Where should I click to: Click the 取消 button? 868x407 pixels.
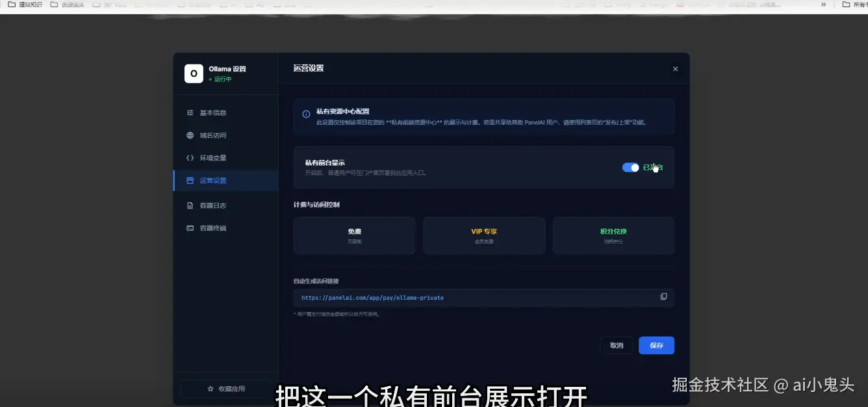[617, 345]
